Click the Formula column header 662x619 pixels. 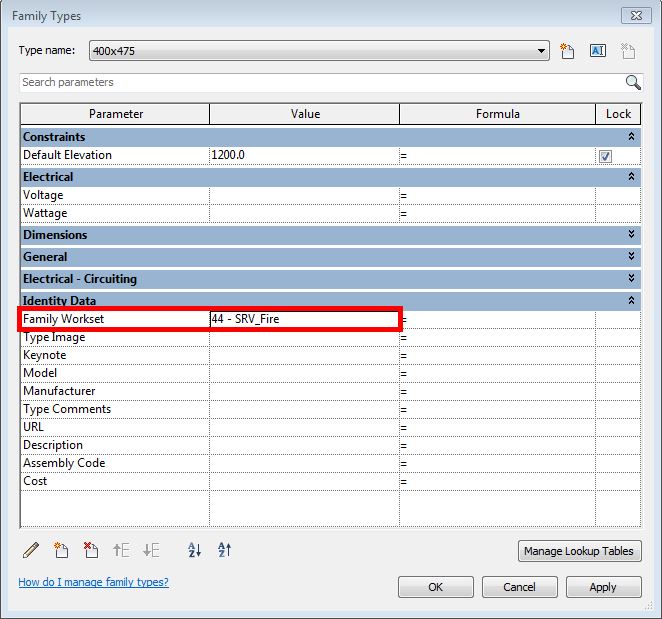(497, 114)
